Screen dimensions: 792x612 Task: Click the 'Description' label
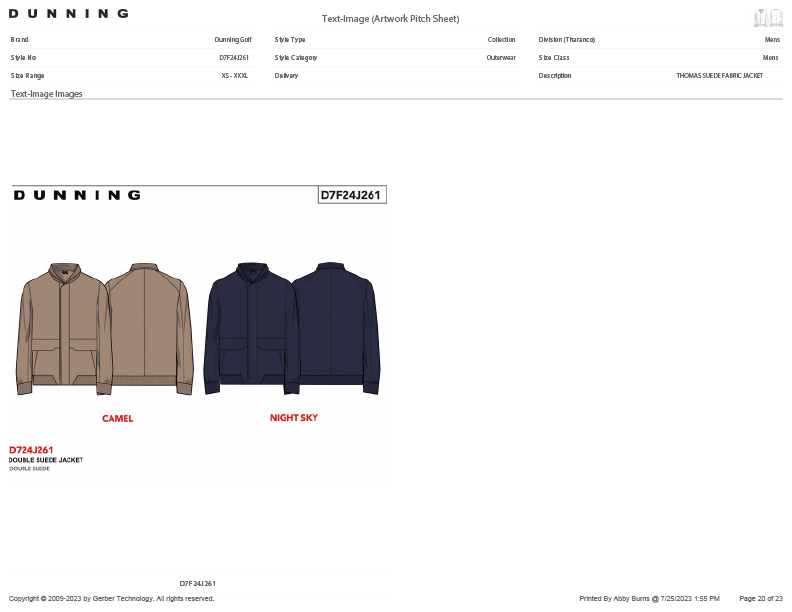coord(555,76)
